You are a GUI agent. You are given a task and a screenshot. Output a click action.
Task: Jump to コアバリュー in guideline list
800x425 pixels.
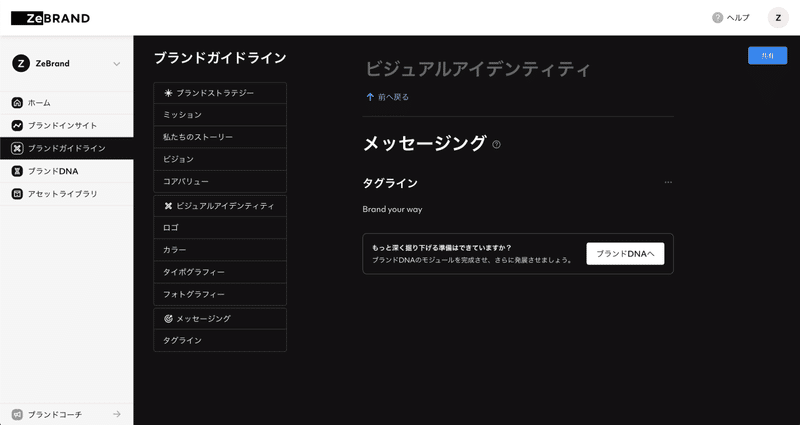pyautogui.click(x=220, y=181)
